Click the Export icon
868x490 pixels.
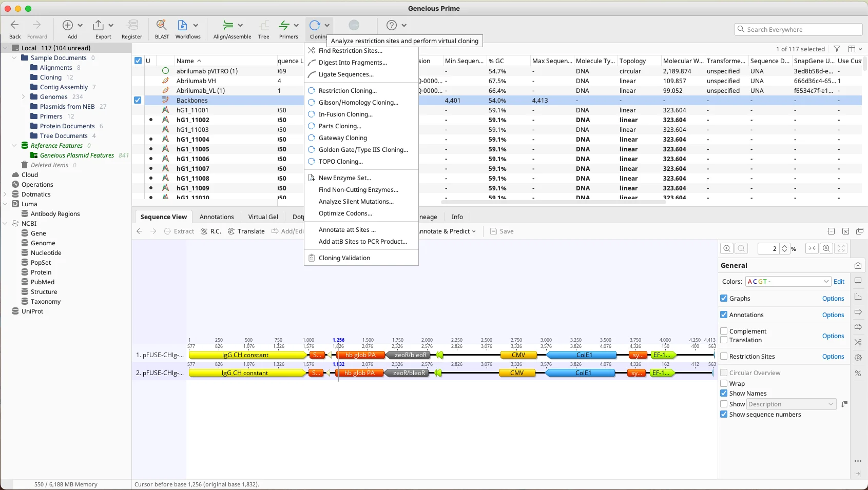[x=98, y=25]
